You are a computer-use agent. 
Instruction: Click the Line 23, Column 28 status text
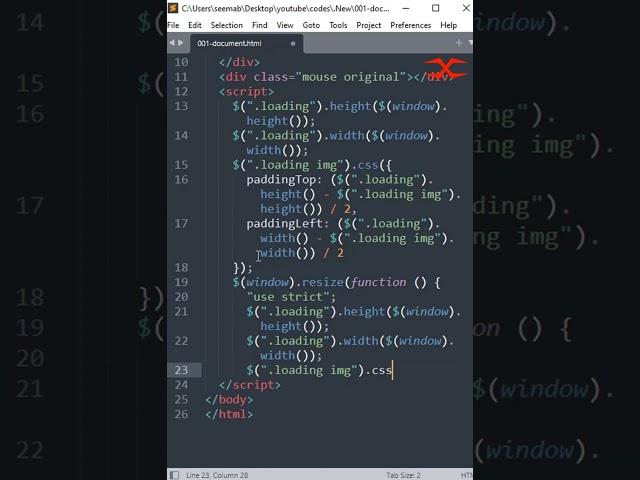tap(217, 475)
